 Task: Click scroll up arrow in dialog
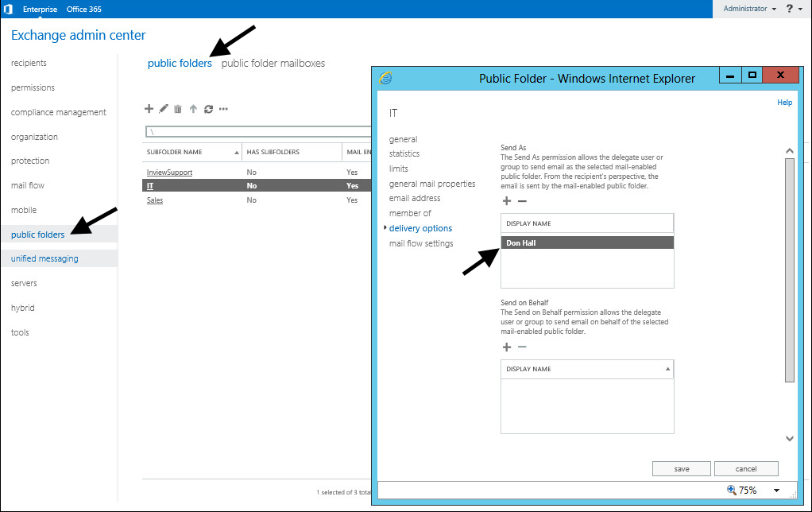tap(789, 151)
